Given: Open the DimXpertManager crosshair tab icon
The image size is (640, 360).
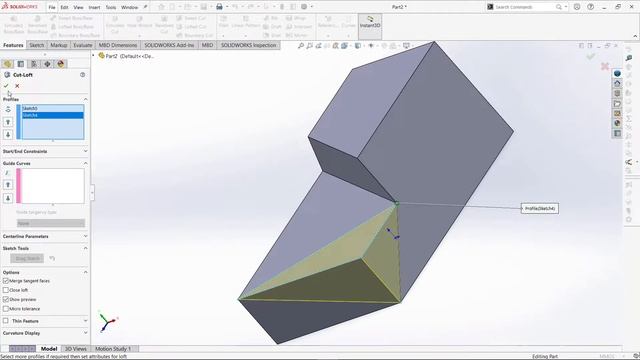Looking at the screenshot, I should click(x=47, y=64).
